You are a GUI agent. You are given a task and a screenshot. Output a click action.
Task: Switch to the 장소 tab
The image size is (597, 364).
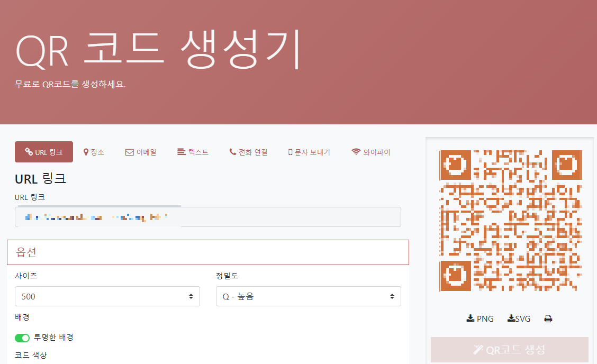[x=94, y=152]
